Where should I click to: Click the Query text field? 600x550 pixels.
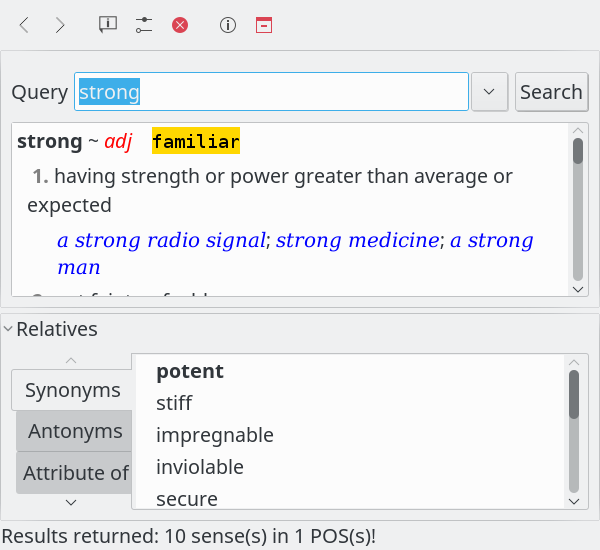[x=271, y=92]
